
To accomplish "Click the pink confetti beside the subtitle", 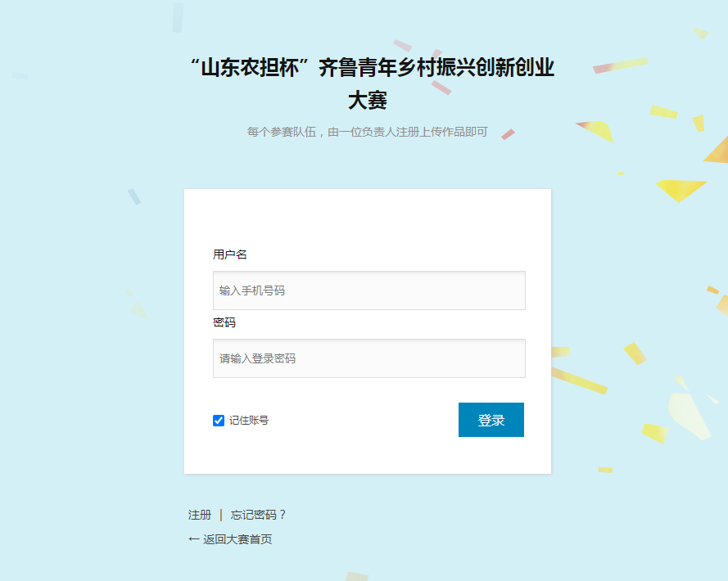I will [x=508, y=134].
